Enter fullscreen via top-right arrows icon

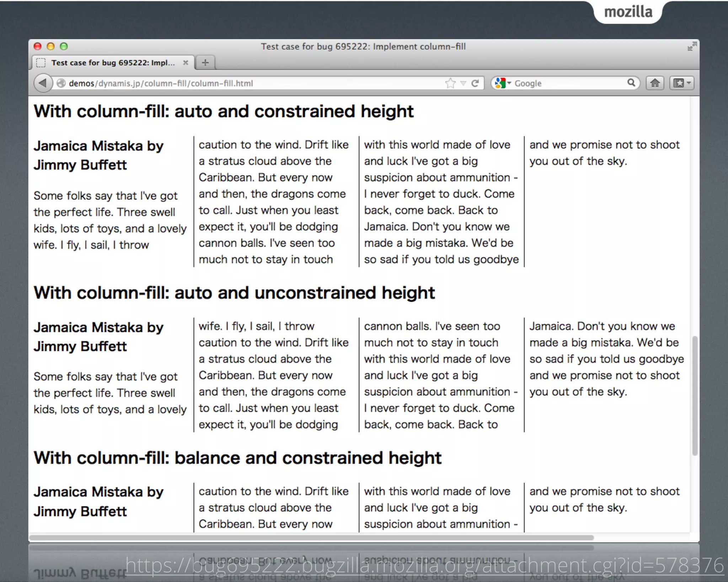point(692,47)
